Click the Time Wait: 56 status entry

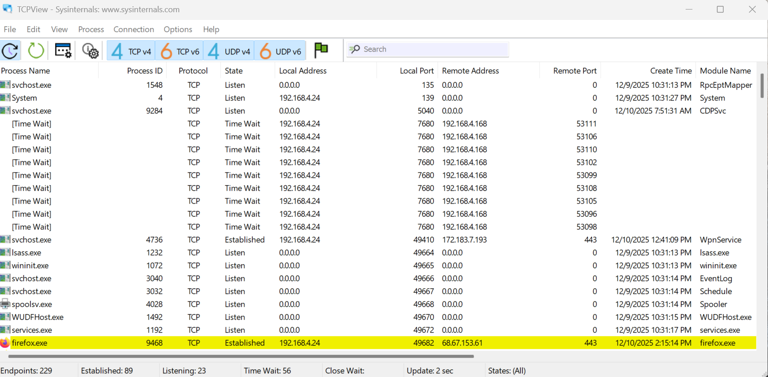267,371
